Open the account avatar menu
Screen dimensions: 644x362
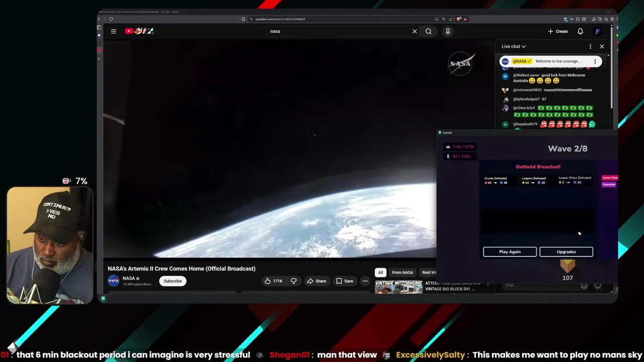click(597, 31)
